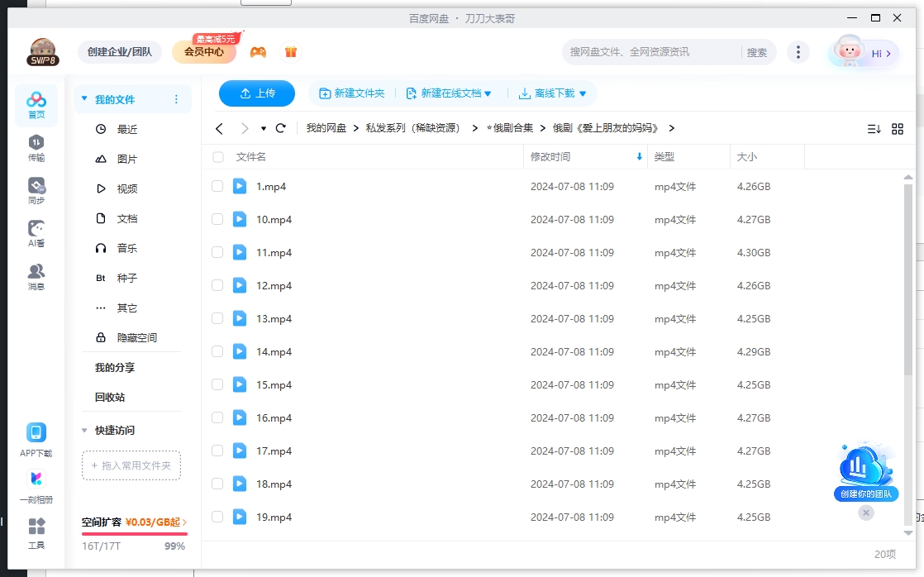Open 回收站 from the sidebar
This screenshot has height=577, width=924.
pos(108,397)
